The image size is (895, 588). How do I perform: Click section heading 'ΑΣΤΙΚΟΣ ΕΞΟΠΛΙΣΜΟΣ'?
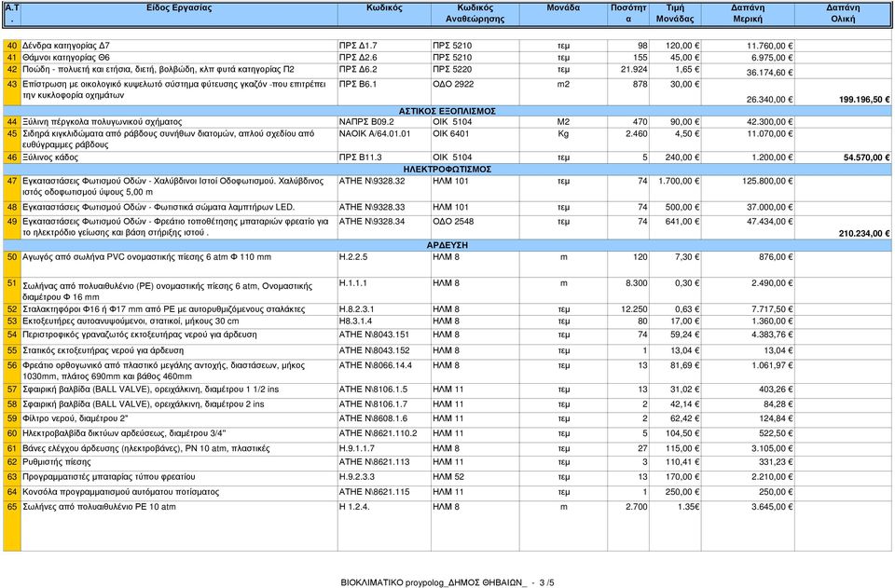447,111
